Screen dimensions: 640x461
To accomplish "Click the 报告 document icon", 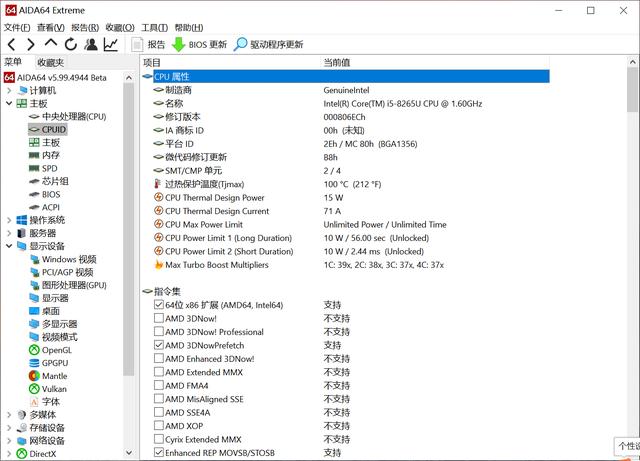I will pyautogui.click(x=137, y=45).
